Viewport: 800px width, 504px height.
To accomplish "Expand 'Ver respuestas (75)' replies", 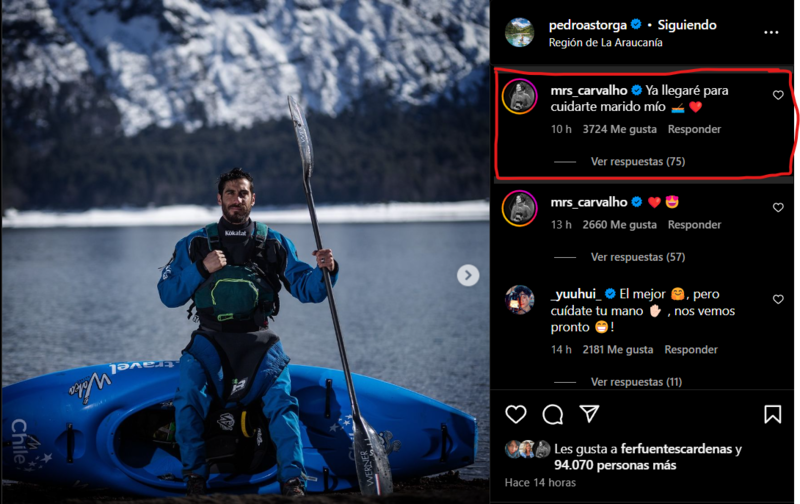I will click(637, 161).
